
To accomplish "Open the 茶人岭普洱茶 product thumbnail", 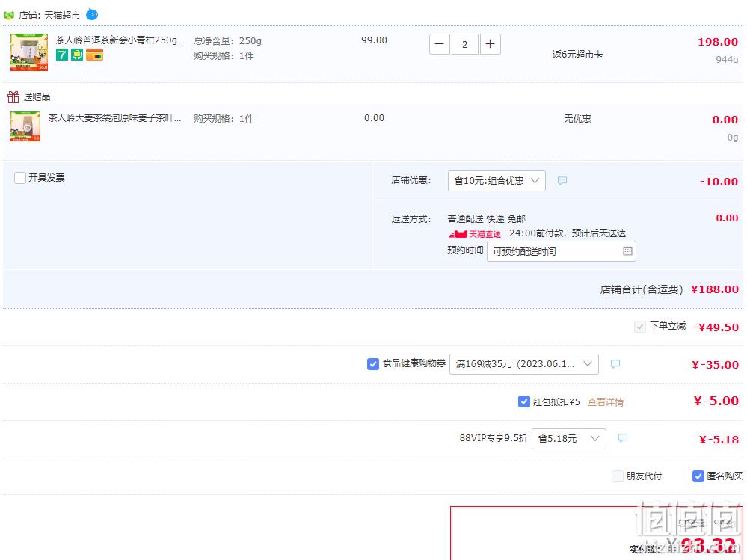I will coord(29,52).
